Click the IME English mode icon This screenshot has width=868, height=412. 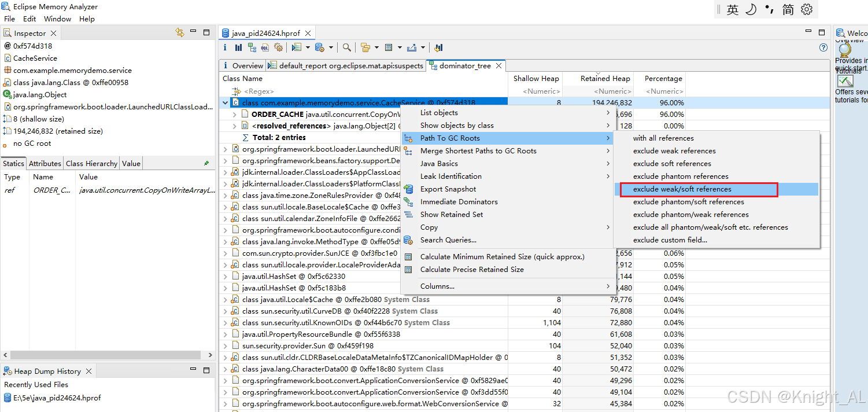pyautogui.click(x=733, y=9)
